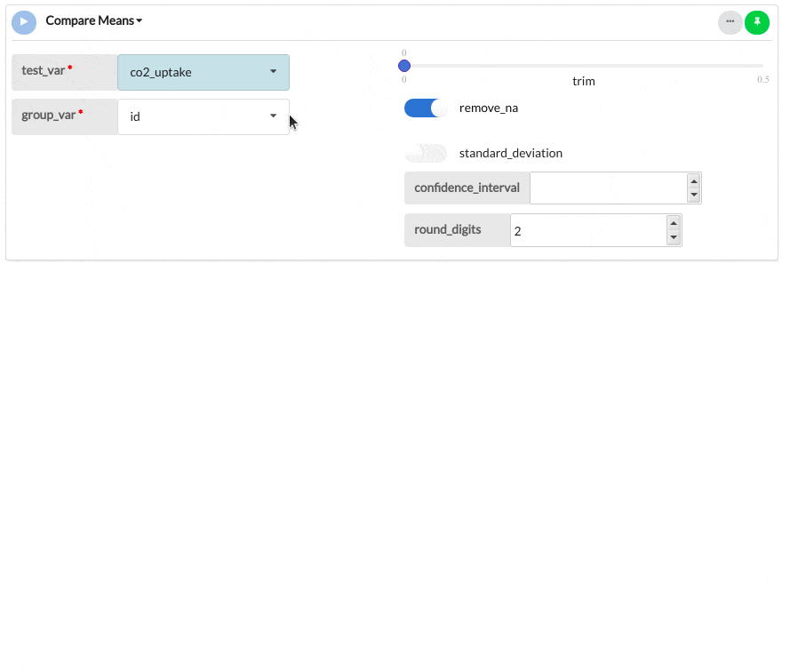
Task: Decrease the confidence_interval value with down arrow
Action: pos(694,195)
